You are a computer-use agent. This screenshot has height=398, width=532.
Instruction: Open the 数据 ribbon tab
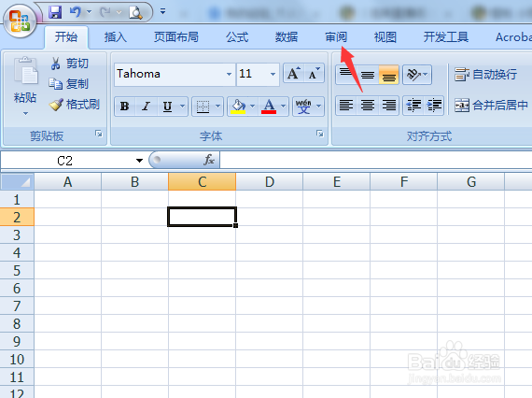[287, 36]
